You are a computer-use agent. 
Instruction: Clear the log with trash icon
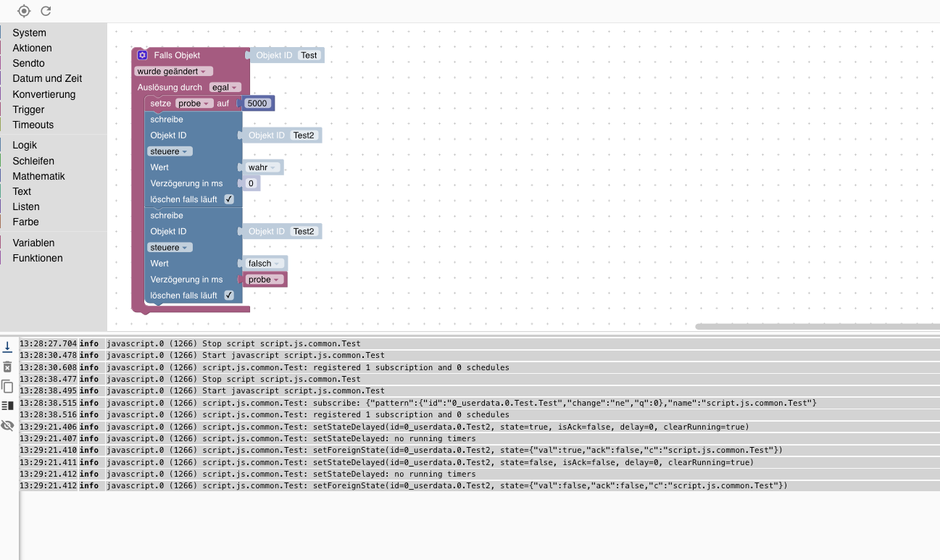pyautogui.click(x=7, y=367)
